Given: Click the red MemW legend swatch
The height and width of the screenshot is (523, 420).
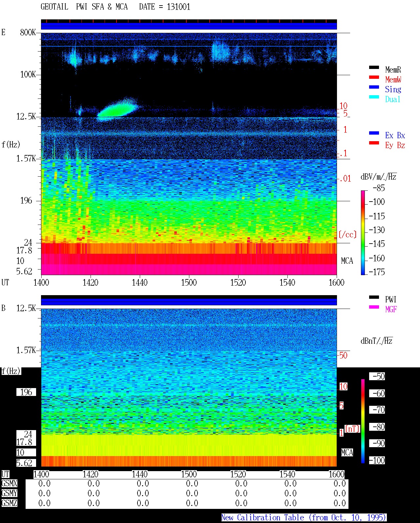Looking at the screenshot, I should [374, 77].
